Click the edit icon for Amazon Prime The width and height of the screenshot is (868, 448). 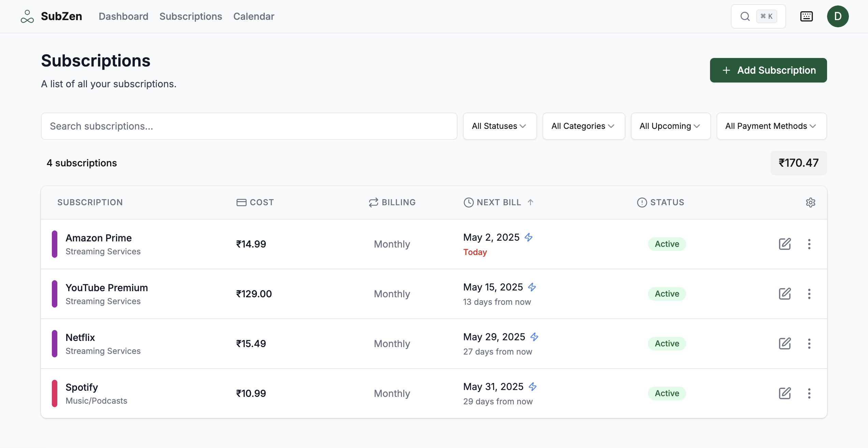[x=784, y=244]
